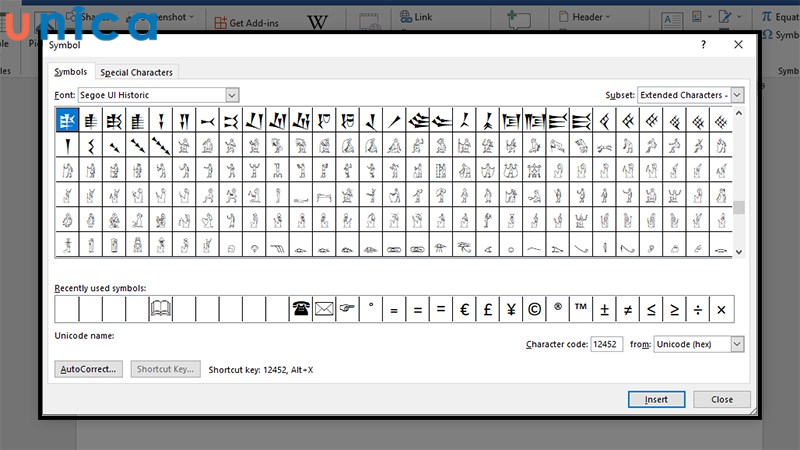The width and height of the screenshot is (800, 450).
Task: Select the degree symbol in recent symbols
Action: 371,309
